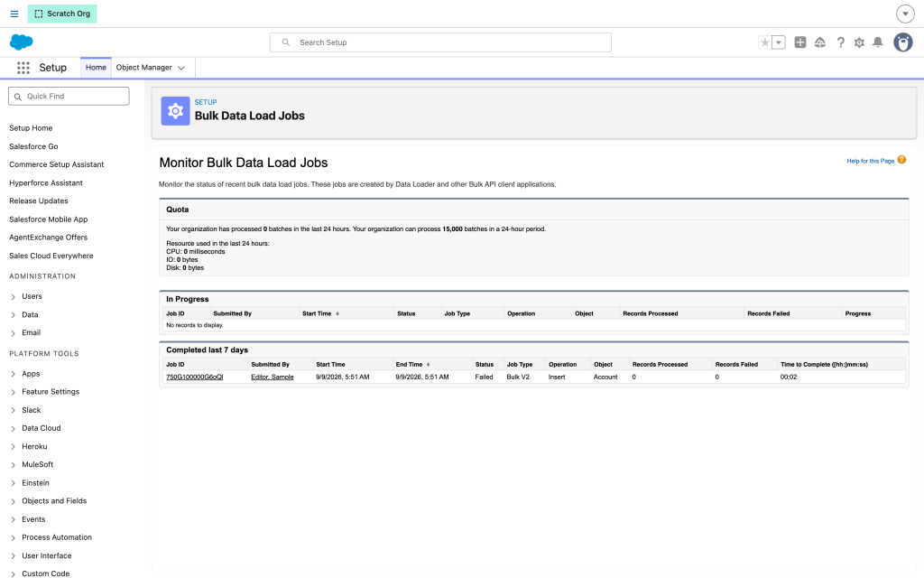Open the Object Manager tab
924x578 pixels.
143,68
